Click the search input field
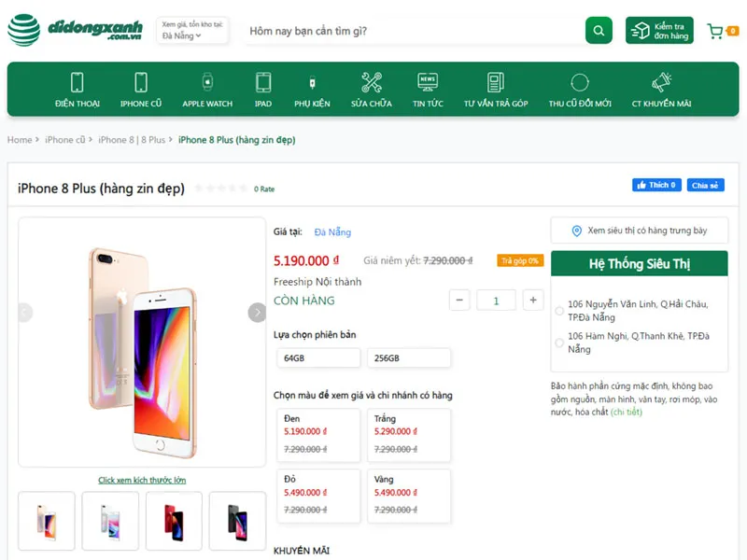The width and height of the screenshot is (747, 560). click(414, 31)
